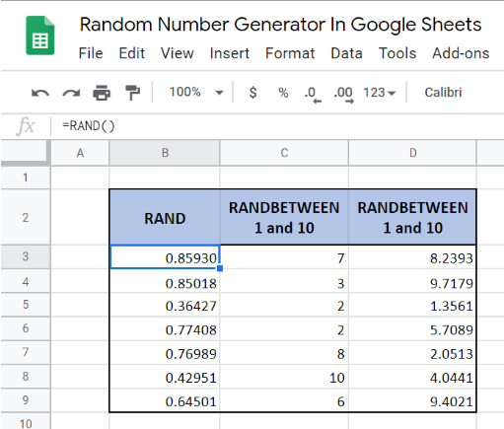Click the document title text
Image resolution: width=504 pixels, height=429 pixels.
(x=280, y=25)
